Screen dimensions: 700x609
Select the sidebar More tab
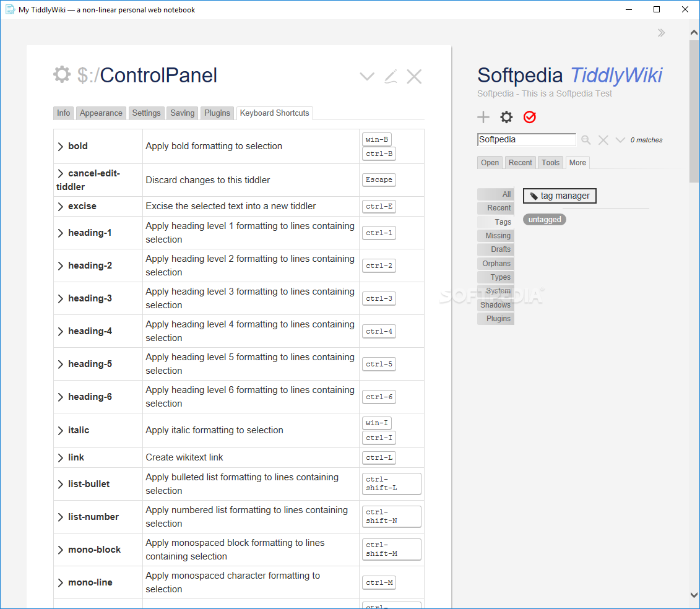point(577,163)
